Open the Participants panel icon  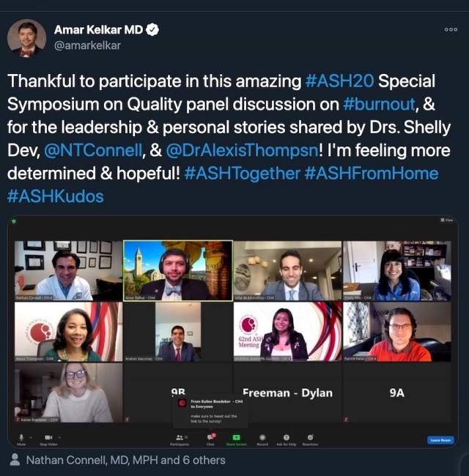pos(180,437)
